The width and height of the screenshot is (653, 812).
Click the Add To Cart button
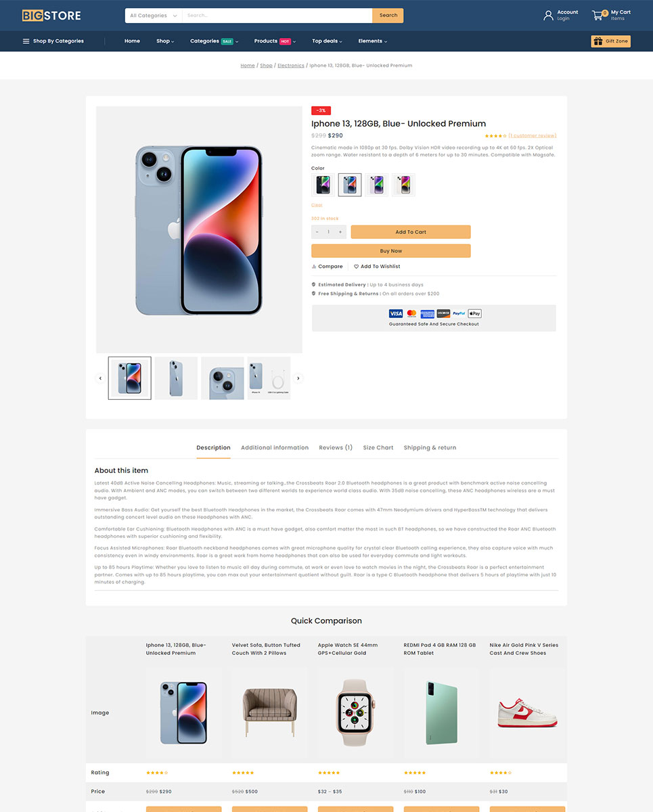coord(411,232)
